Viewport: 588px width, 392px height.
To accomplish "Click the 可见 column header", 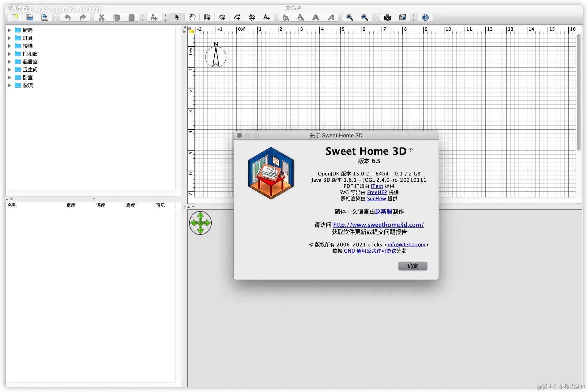I will [x=160, y=205].
